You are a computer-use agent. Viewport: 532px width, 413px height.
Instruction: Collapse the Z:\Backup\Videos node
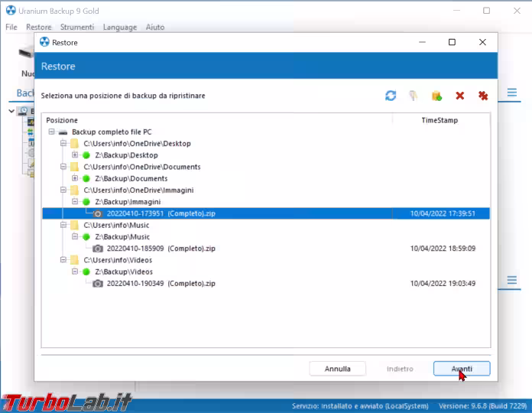(75, 272)
